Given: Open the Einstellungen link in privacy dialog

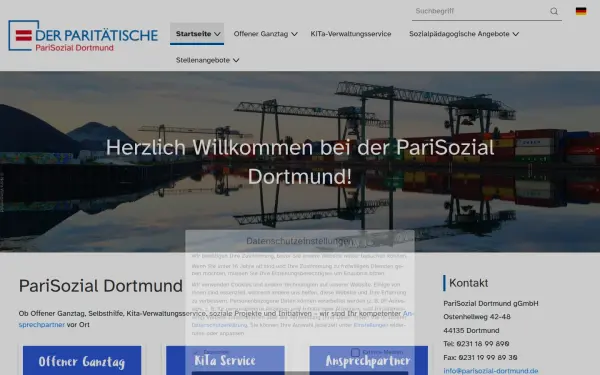Looking at the screenshot, I should click(x=371, y=325).
